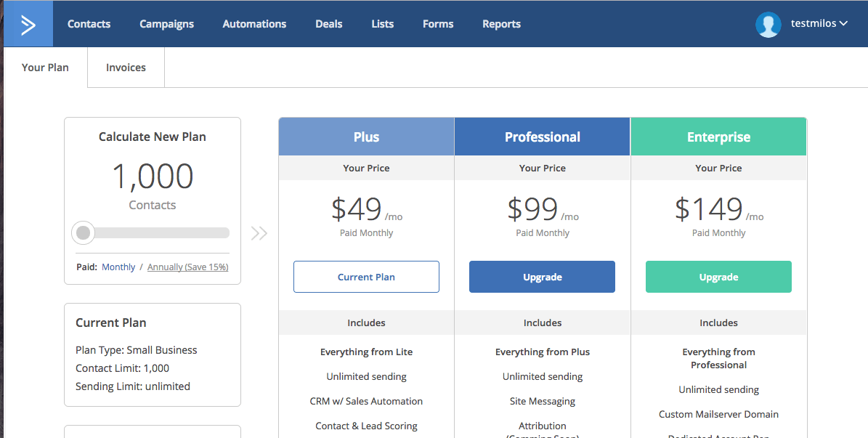The width and height of the screenshot is (868, 438).
Task: Click the Current Plan button under Plus
Action: 366,277
